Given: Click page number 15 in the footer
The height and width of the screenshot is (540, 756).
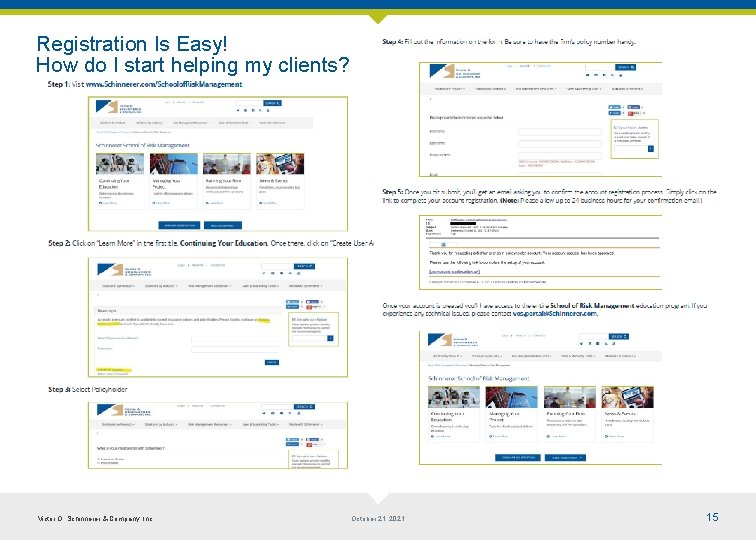Looking at the screenshot, I should (712, 517).
